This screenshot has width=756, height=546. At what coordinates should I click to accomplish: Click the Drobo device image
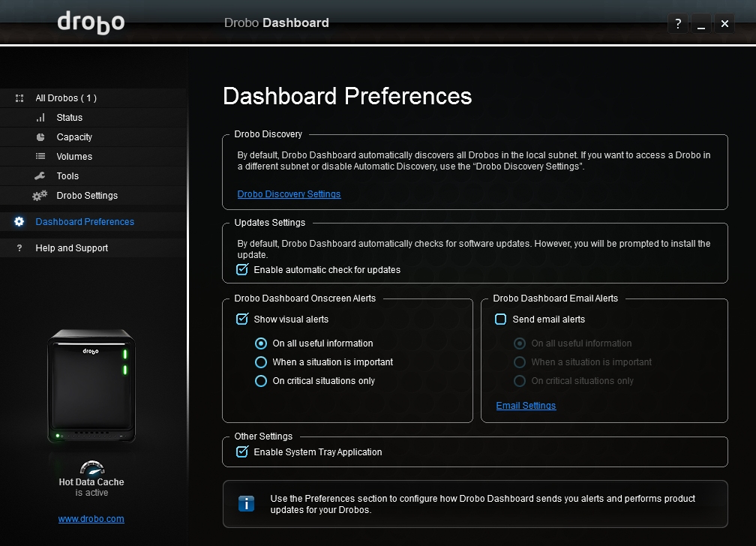pyautogui.click(x=91, y=388)
